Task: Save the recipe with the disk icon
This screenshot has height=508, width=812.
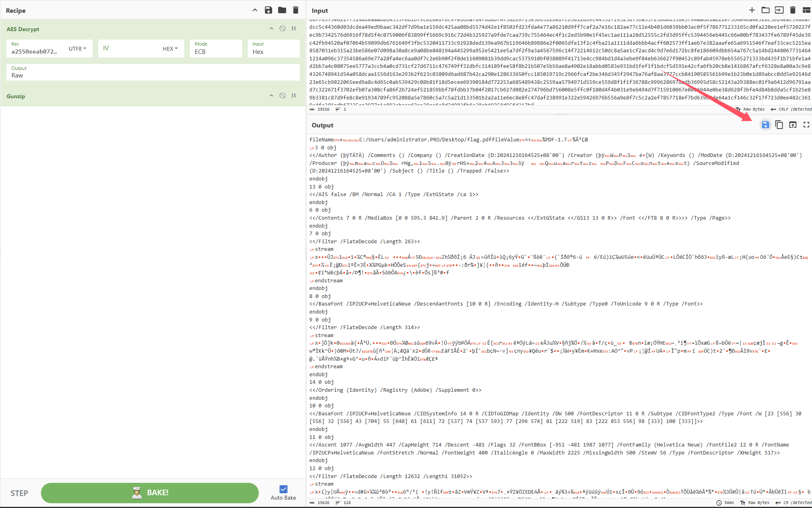Action: (269, 10)
